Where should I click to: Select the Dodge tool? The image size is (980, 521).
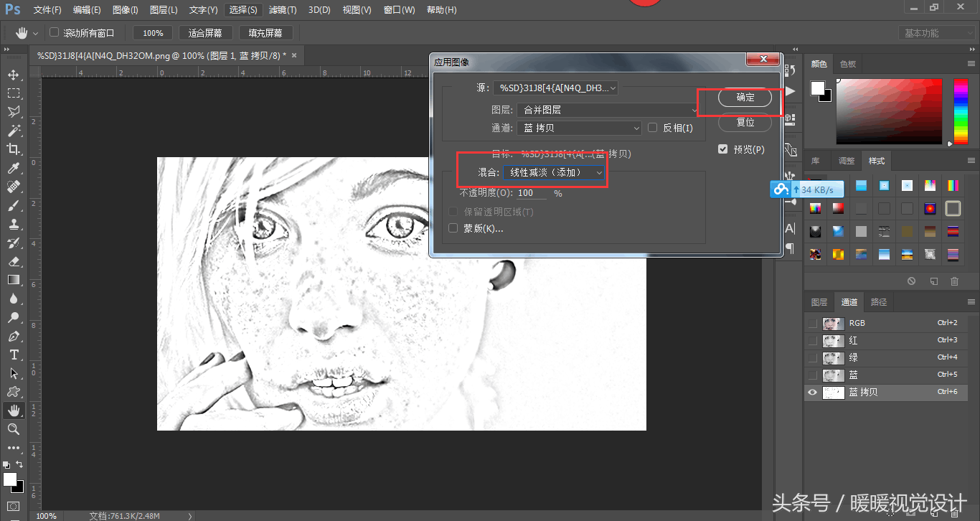point(14,317)
